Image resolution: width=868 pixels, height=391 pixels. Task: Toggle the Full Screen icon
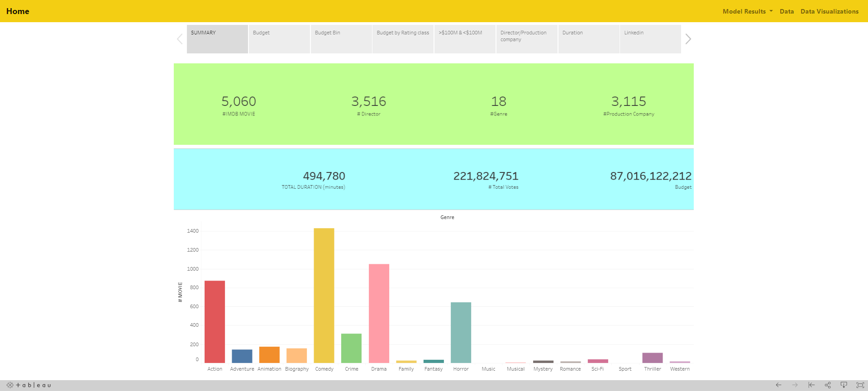tap(860, 385)
